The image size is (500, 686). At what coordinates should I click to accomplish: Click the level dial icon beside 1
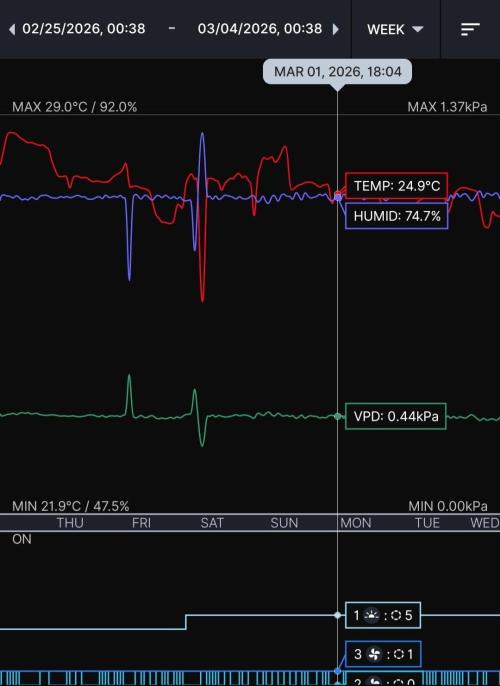tap(399, 654)
